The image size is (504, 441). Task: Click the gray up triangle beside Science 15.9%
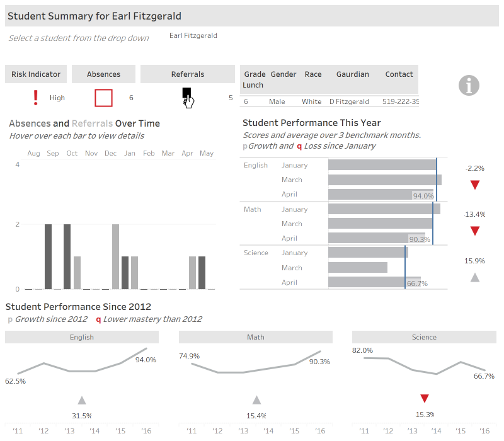(475, 277)
